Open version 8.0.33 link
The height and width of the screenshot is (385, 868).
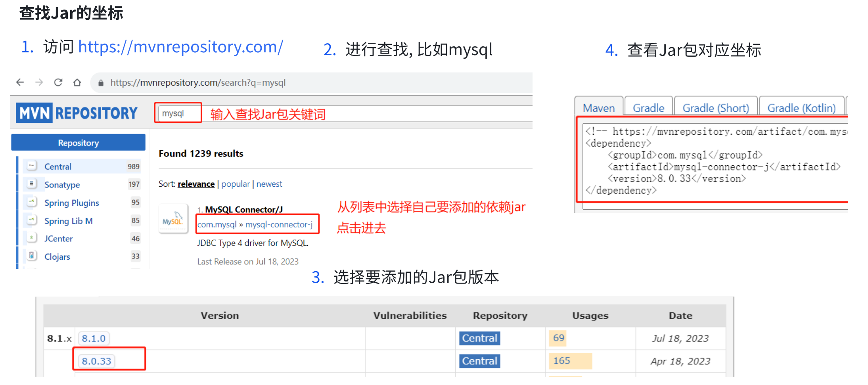pyautogui.click(x=96, y=361)
